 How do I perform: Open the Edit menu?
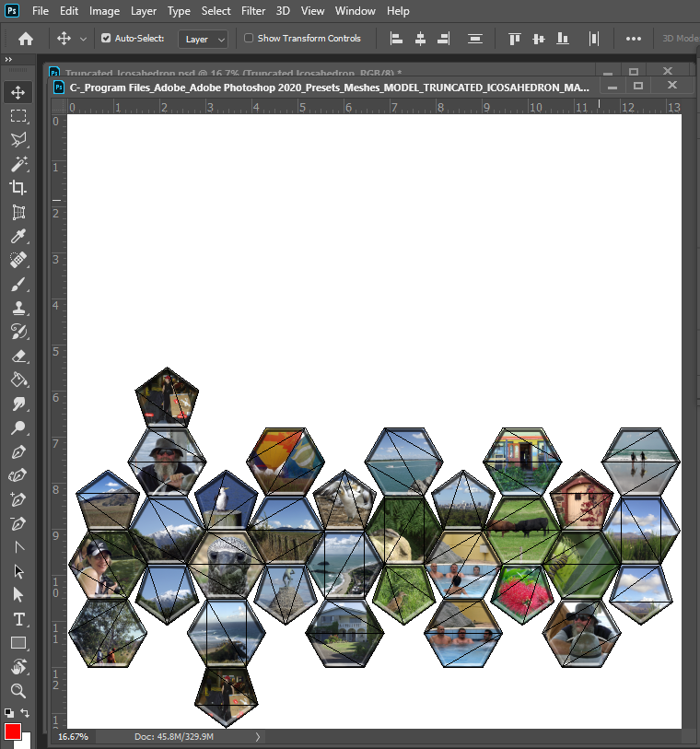69,10
